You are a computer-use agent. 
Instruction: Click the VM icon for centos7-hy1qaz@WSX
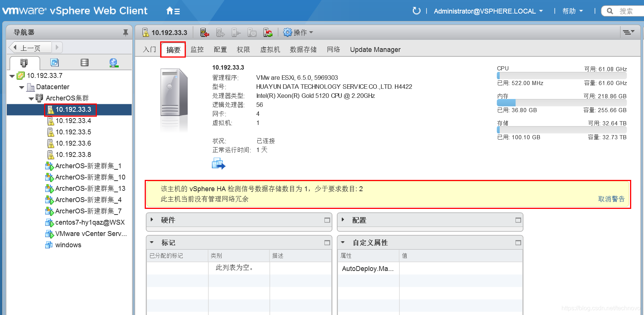point(49,222)
